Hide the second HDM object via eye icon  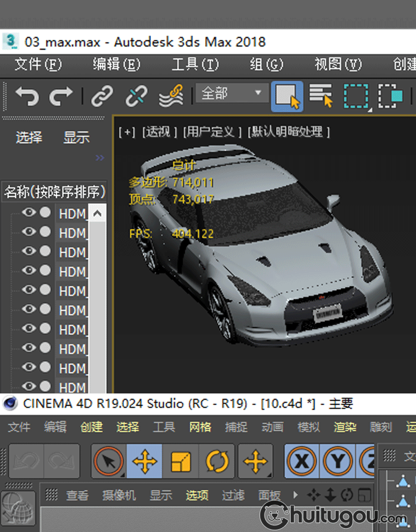[29, 232]
